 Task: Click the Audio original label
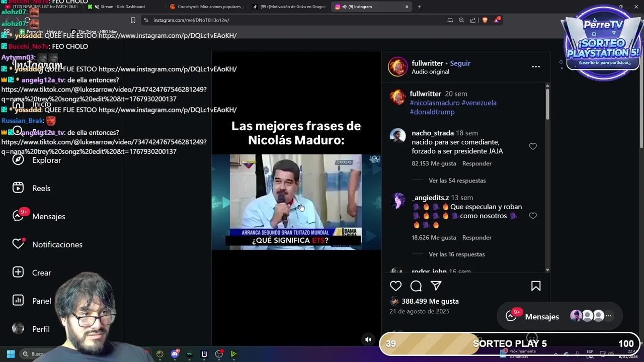click(430, 71)
